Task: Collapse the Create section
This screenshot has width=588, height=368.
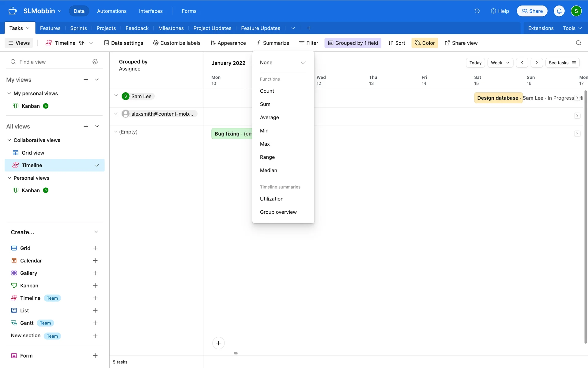Action: click(x=96, y=232)
